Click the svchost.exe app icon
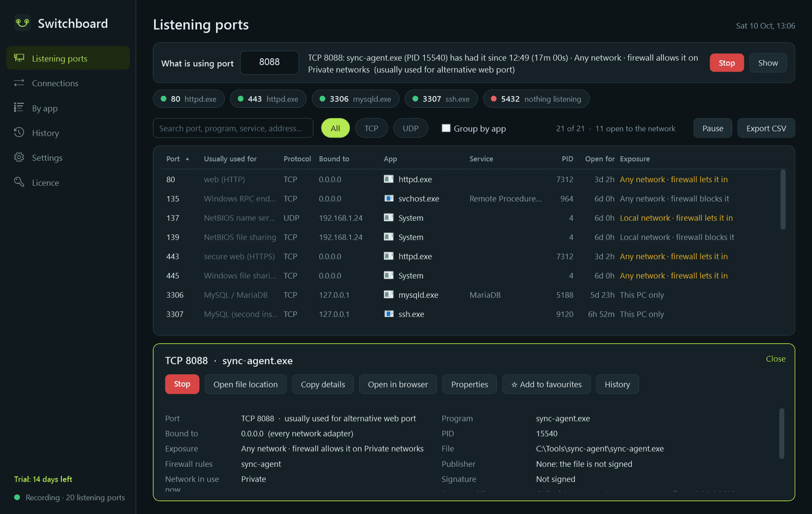The image size is (812, 514). [x=389, y=198]
